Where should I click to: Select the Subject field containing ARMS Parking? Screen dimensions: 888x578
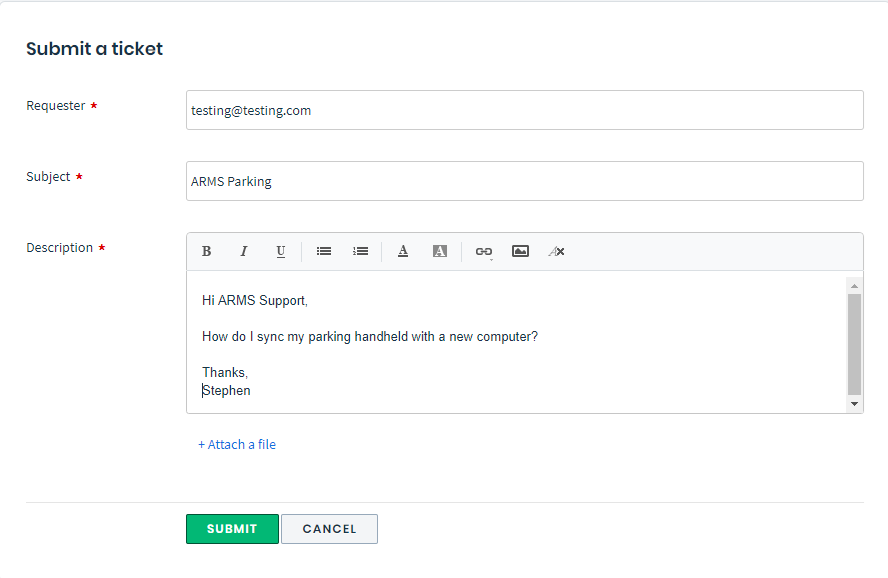pos(524,181)
